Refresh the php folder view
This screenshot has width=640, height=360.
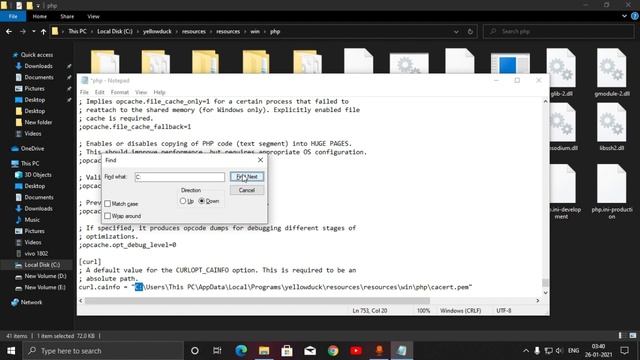click(x=470, y=31)
